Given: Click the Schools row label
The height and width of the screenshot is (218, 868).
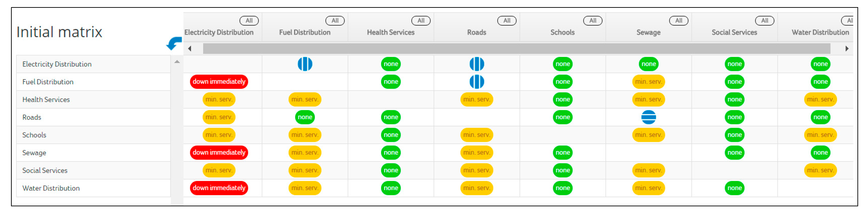Looking at the screenshot, I should pyautogui.click(x=34, y=135).
